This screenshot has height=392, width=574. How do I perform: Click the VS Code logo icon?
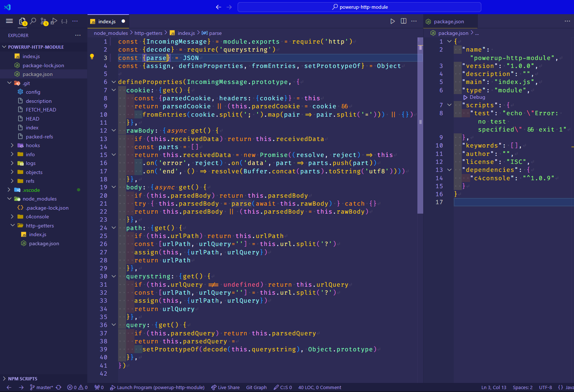(8, 7)
